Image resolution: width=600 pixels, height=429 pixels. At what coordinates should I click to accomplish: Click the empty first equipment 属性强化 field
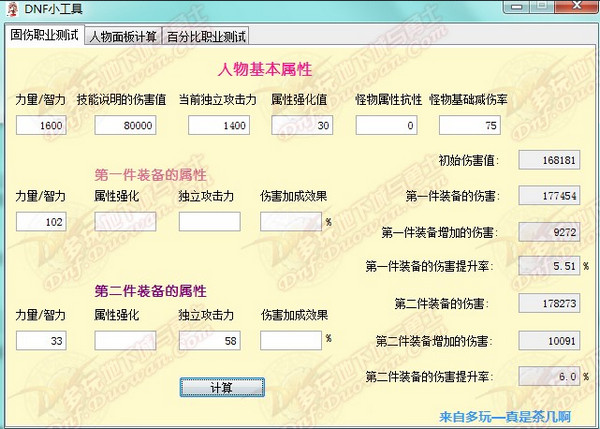(x=126, y=222)
